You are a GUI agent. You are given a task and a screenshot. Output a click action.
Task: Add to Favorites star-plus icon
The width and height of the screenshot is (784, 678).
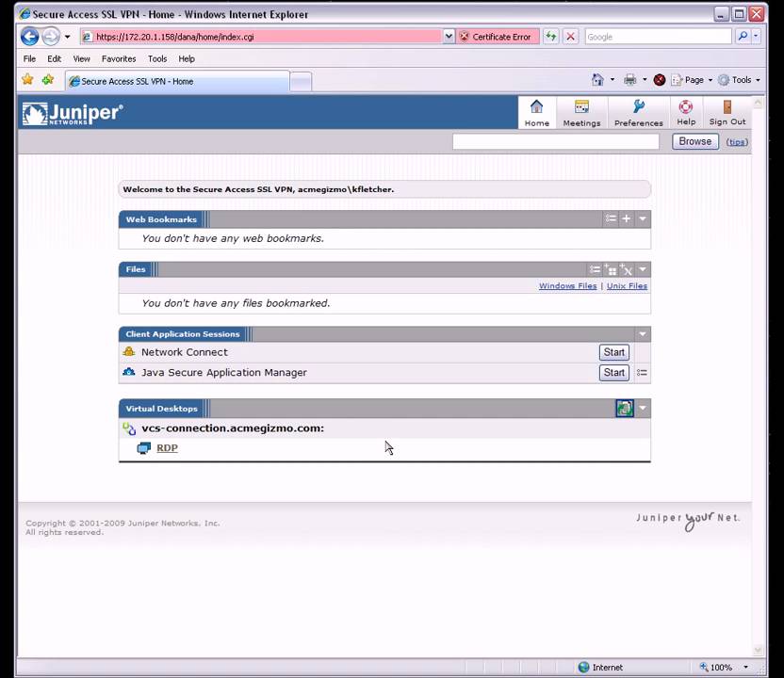click(x=47, y=79)
